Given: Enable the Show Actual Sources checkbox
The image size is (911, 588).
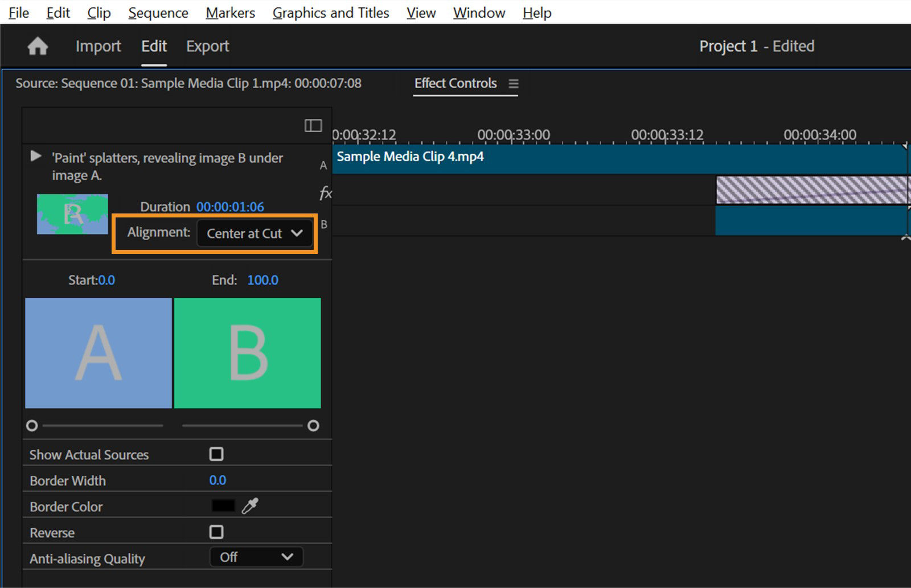Looking at the screenshot, I should (x=216, y=454).
